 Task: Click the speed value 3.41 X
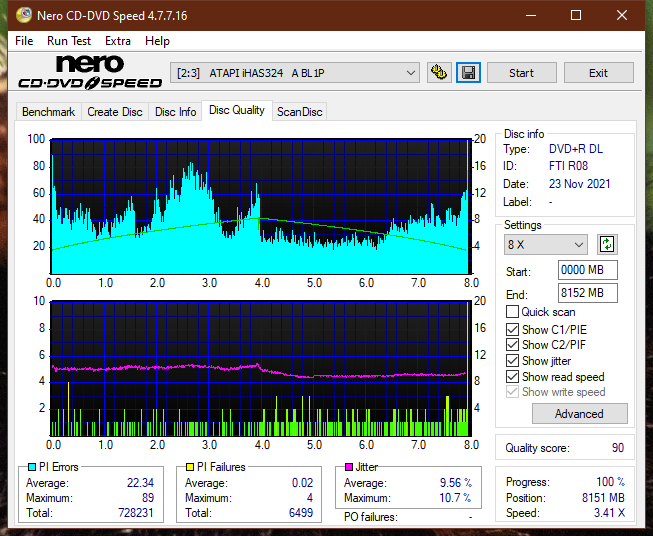point(609,513)
